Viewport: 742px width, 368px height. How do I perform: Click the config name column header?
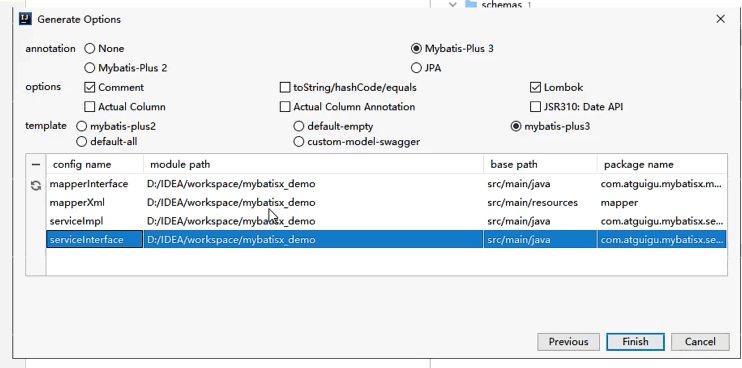[x=95, y=165]
